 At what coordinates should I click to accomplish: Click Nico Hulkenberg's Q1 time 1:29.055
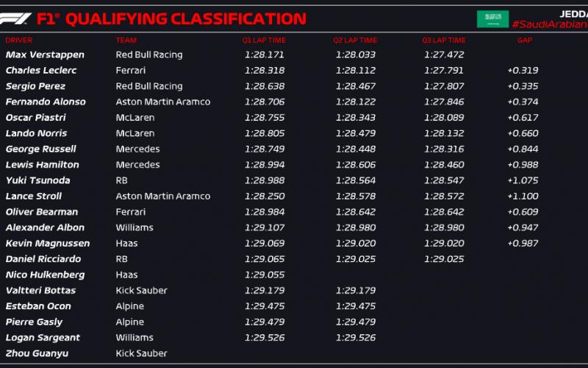(265, 275)
